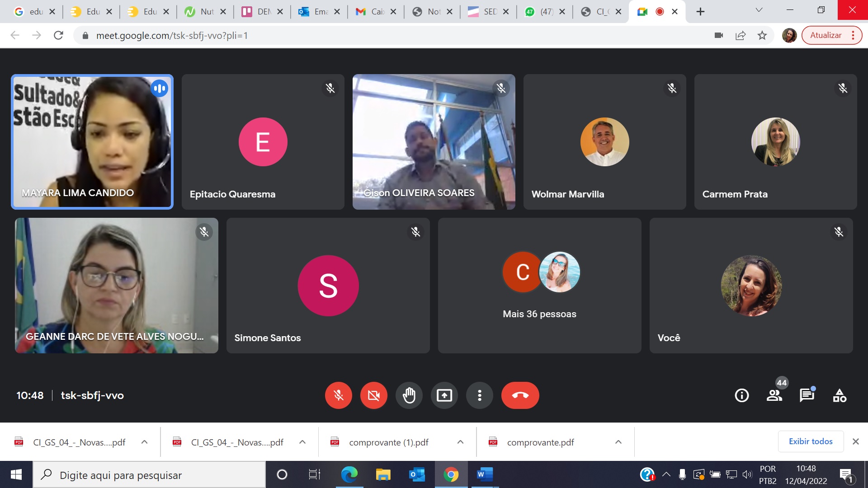Toggle the camera on
The width and height of the screenshot is (868, 488).
[373, 395]
